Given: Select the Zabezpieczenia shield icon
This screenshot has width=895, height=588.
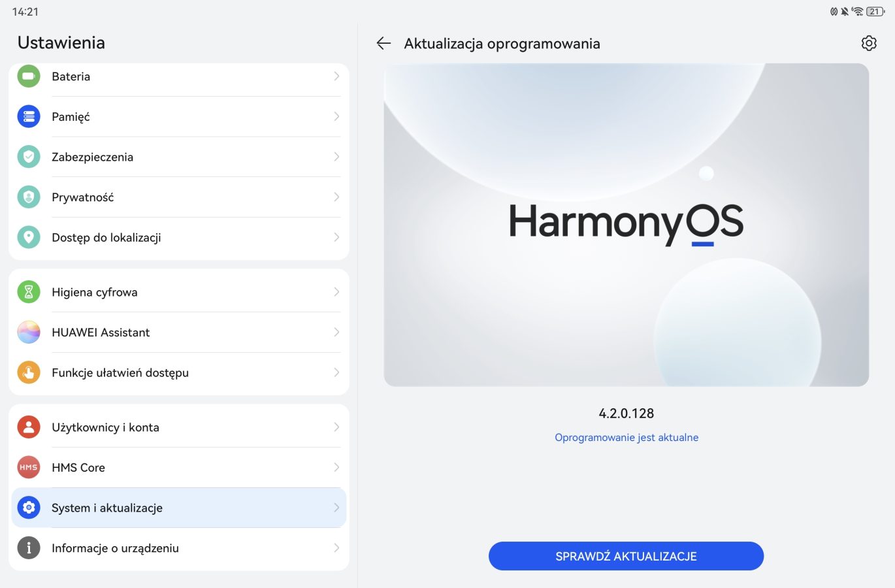Looking at the screenshot, I should pyautogui.click(x=29, y=157).
